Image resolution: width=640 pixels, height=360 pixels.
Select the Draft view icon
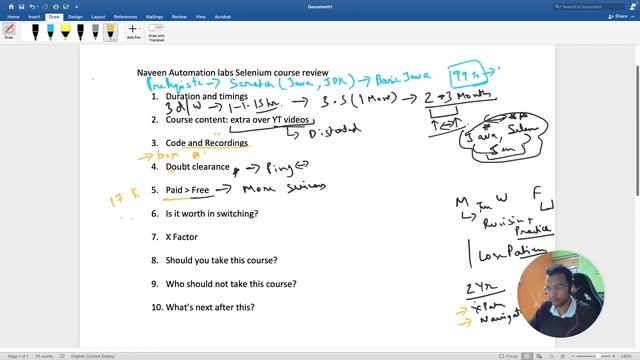point(562,356)
